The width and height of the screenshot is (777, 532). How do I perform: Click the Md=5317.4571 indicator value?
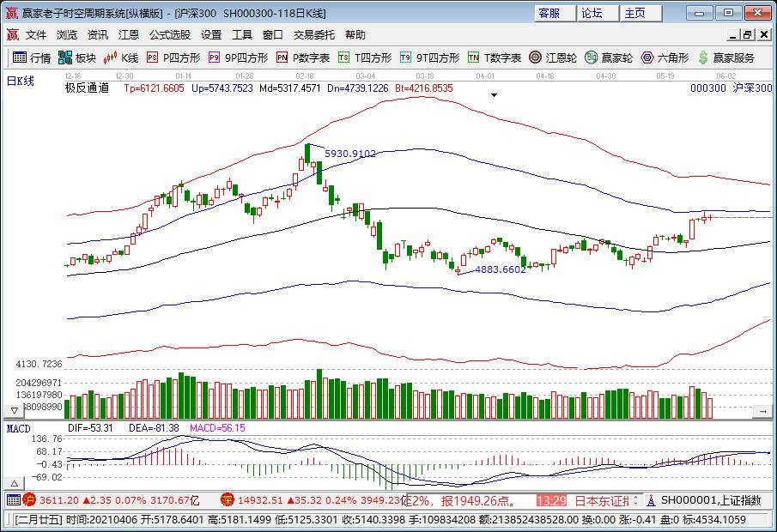coord(290,88)
